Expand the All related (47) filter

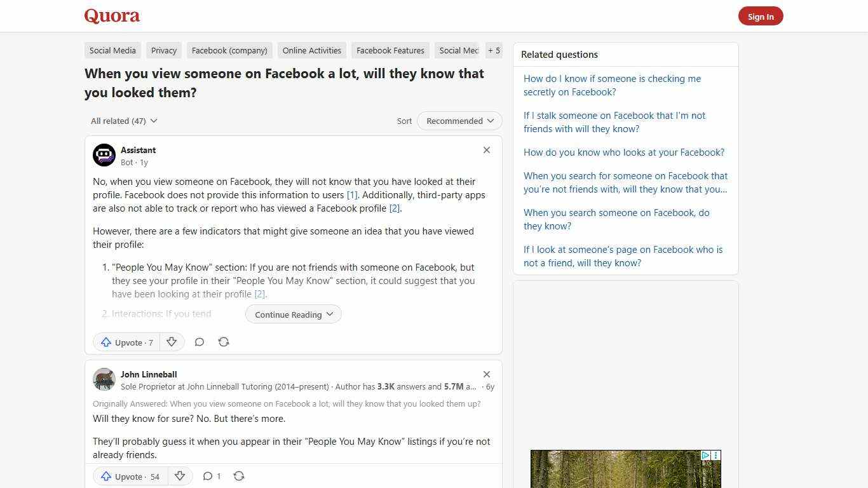point(123,121)
